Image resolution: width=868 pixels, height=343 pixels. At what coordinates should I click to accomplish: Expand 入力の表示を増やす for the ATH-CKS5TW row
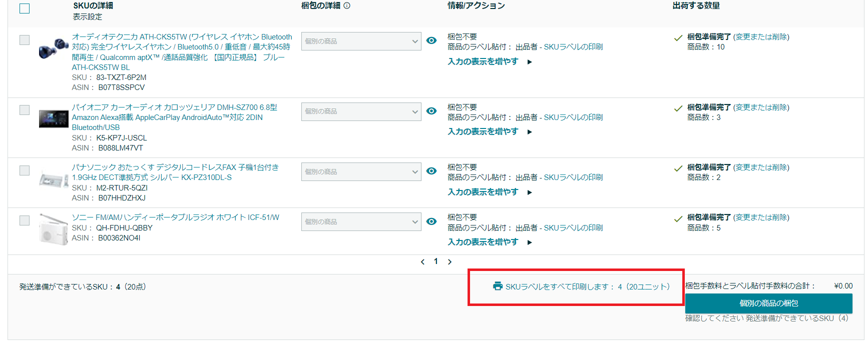490,61
